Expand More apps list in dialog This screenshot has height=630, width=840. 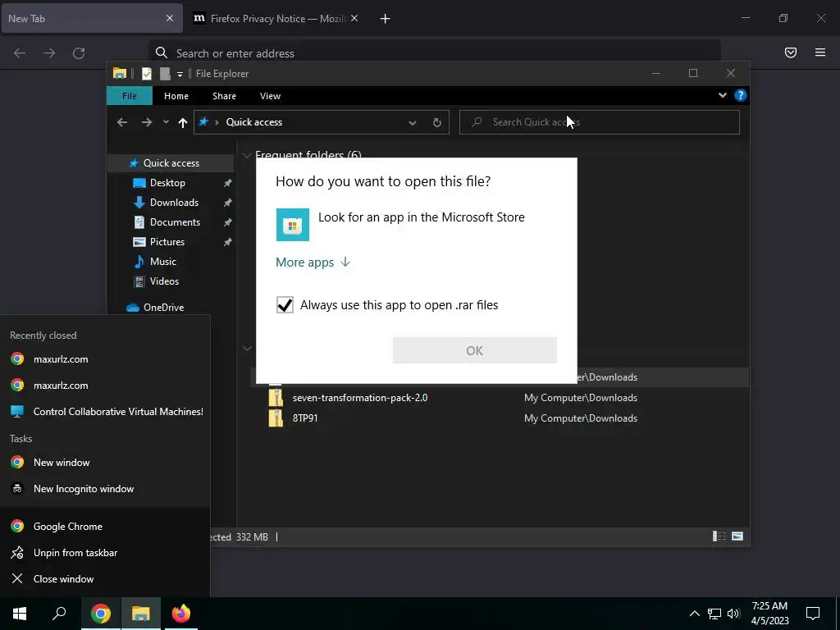coord(313,262)
